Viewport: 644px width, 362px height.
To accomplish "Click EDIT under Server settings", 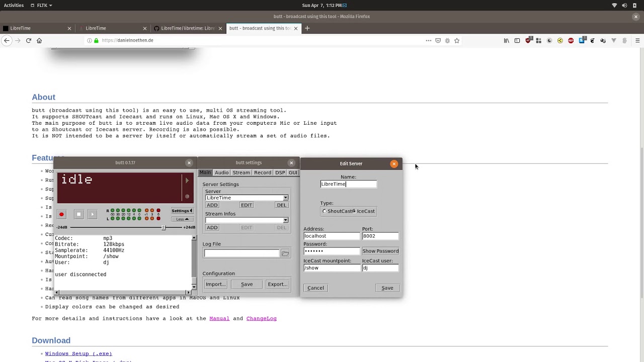I will [x=247, y=205].
